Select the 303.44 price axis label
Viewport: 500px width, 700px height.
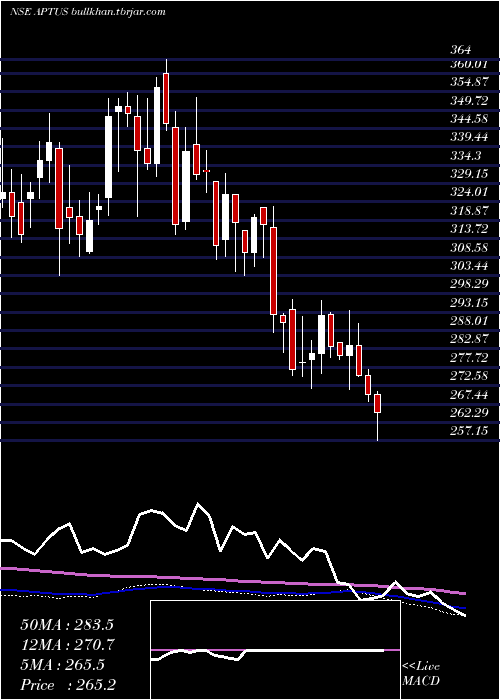point(469,266)
